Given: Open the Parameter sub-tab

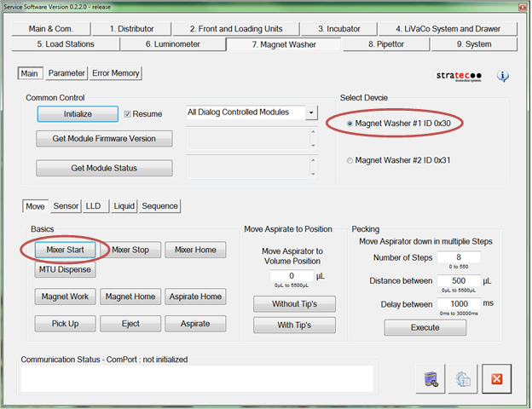Looking at the screenshot, I should pos(66,73).
